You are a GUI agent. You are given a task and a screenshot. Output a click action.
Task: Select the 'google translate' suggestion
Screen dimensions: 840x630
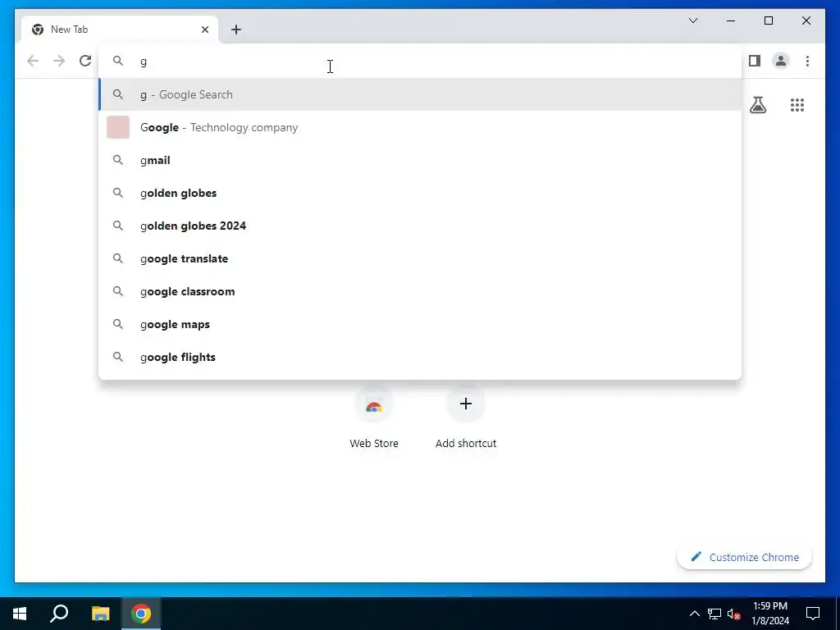point(420,258)
